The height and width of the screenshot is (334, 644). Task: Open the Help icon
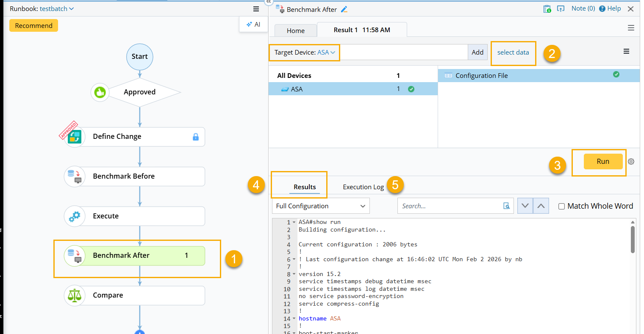click(602, 8)
